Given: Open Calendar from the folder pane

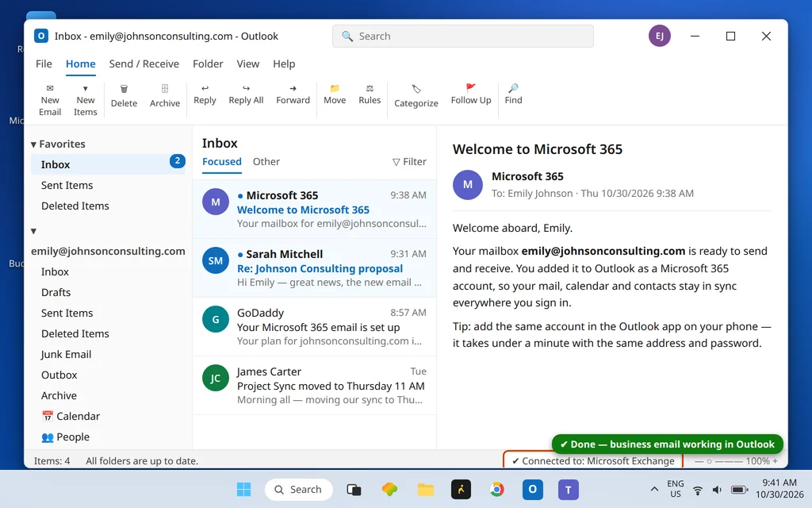Looking at the screenshot, I should tap(108, 416).
